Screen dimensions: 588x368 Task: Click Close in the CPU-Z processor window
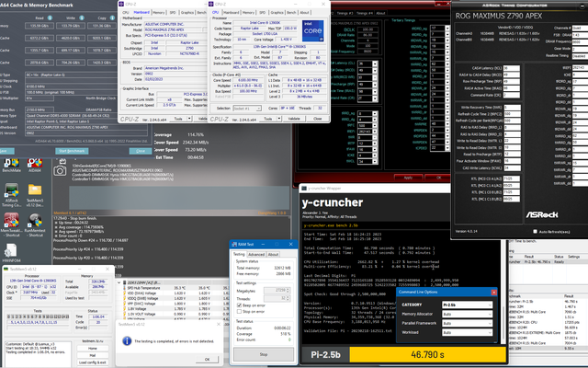(x=317, y=119)
